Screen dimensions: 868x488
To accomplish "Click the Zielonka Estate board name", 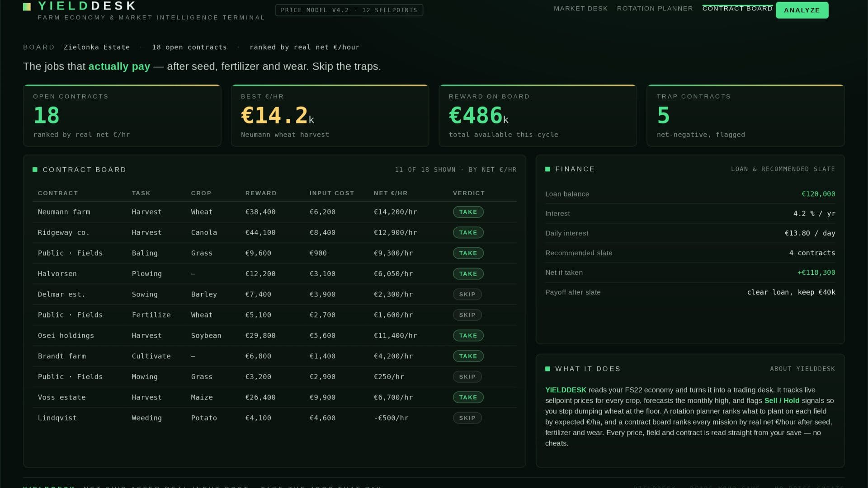I will [x=97, y=47].
